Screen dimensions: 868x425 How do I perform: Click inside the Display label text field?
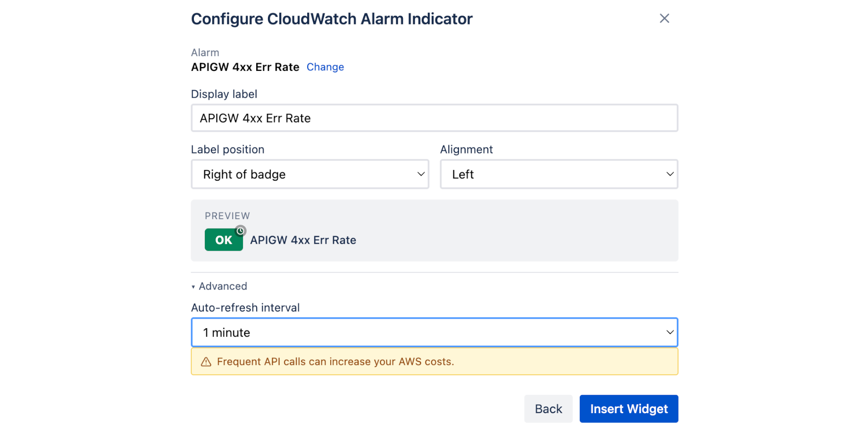coord(434,118)
